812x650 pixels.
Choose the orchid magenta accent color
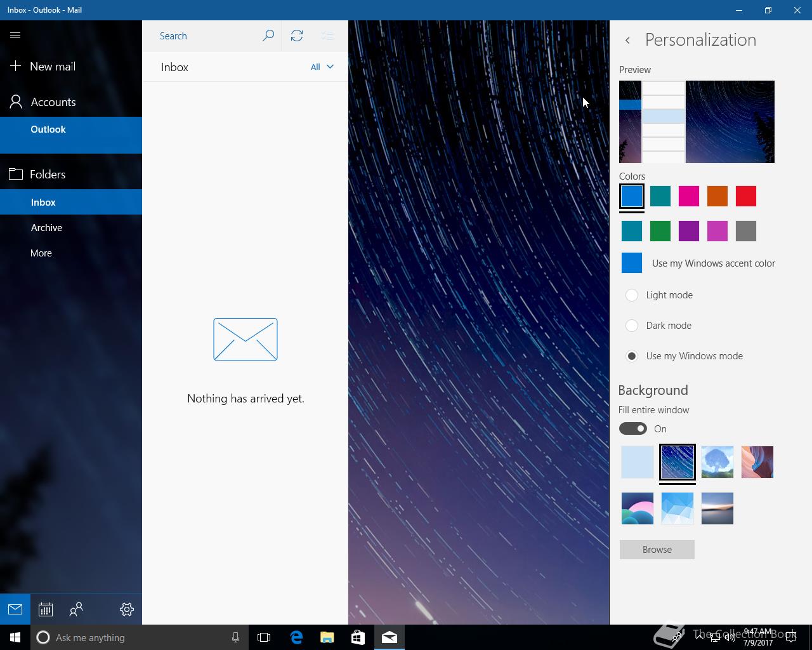click(x=717, y=231)
